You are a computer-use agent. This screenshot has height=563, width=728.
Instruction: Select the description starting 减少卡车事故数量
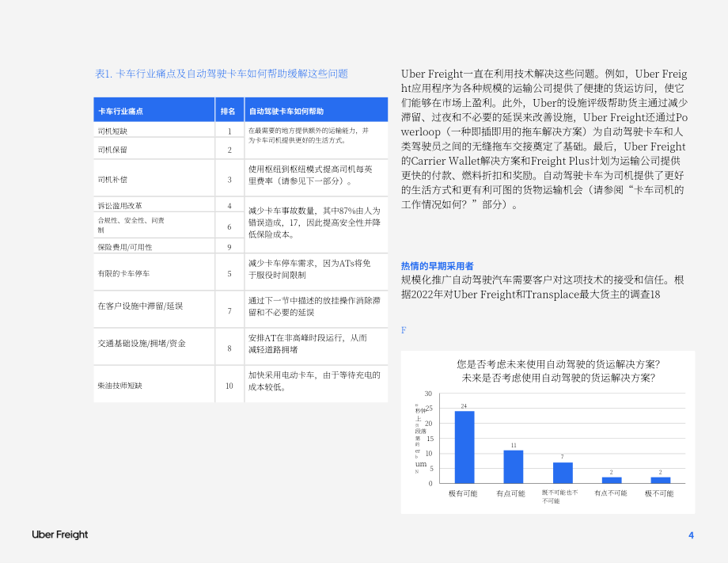pos(314,223)
